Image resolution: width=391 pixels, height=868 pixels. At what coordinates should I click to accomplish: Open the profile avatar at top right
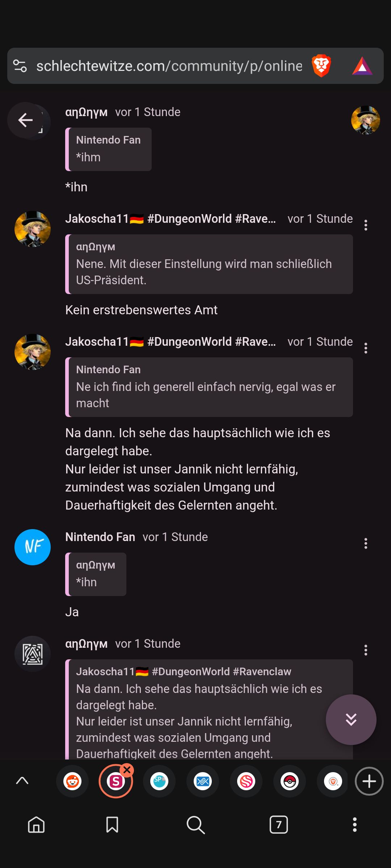366,120
